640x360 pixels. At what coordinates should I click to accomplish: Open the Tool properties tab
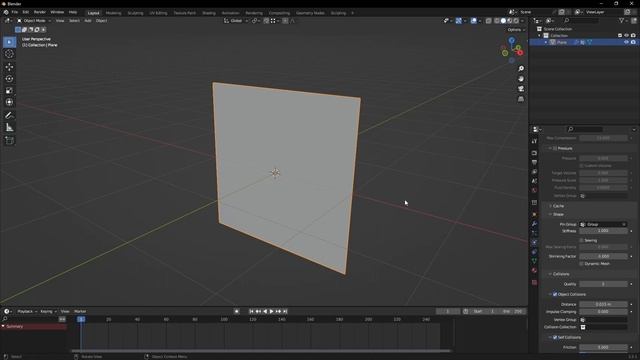pyautogui.click(x=534, y=141)
